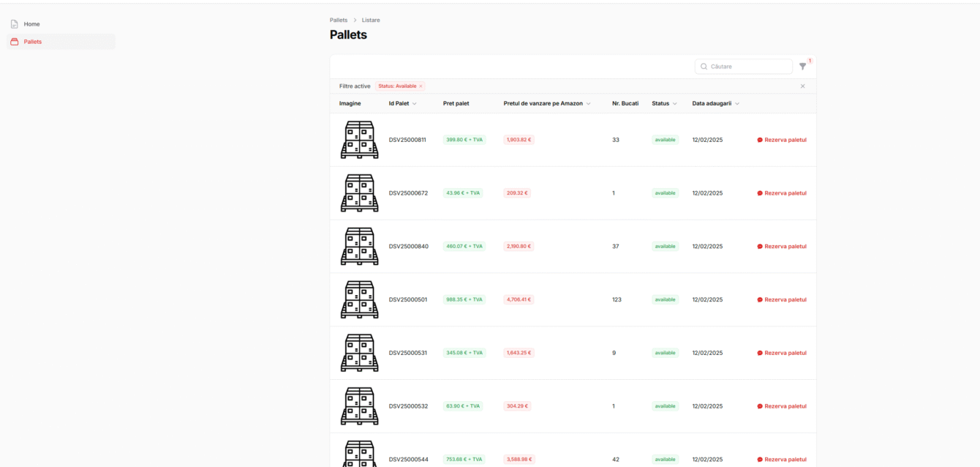Click Rezerva paletul for DSV25000501

tap(781, 299)
